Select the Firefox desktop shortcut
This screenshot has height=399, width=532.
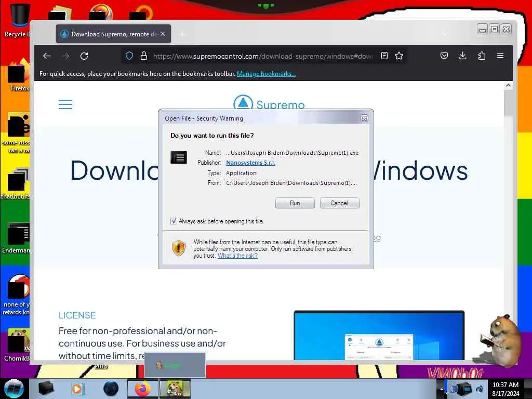coord(19,75)
